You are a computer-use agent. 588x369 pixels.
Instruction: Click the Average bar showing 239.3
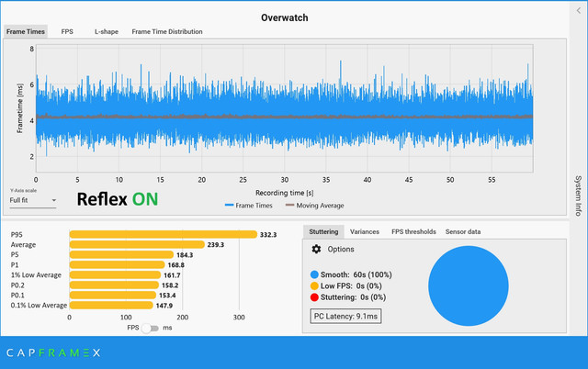pyautogui.click(x=137, y=245)
